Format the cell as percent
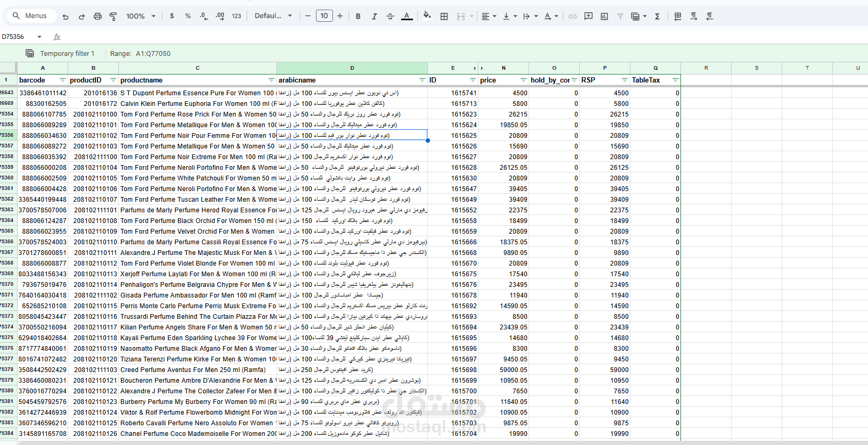 (188, 16)
